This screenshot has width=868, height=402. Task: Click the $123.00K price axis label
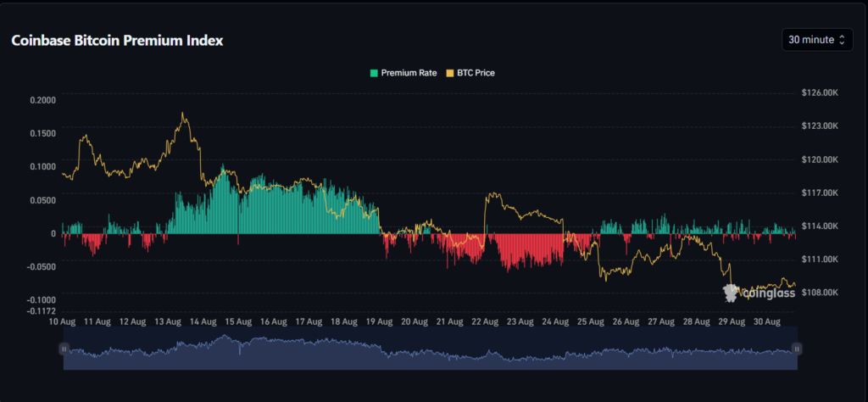point(820,126)
